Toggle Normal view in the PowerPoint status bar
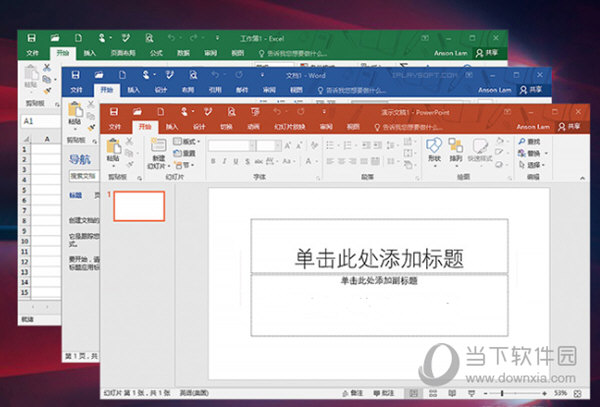Viewport: 600px width, 407px height. pos(413,393)
